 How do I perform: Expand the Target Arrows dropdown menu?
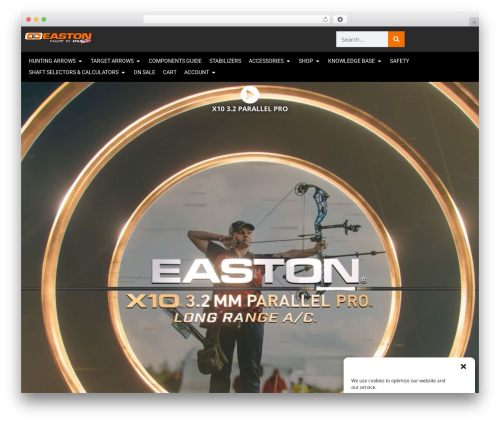click(115, 61)
